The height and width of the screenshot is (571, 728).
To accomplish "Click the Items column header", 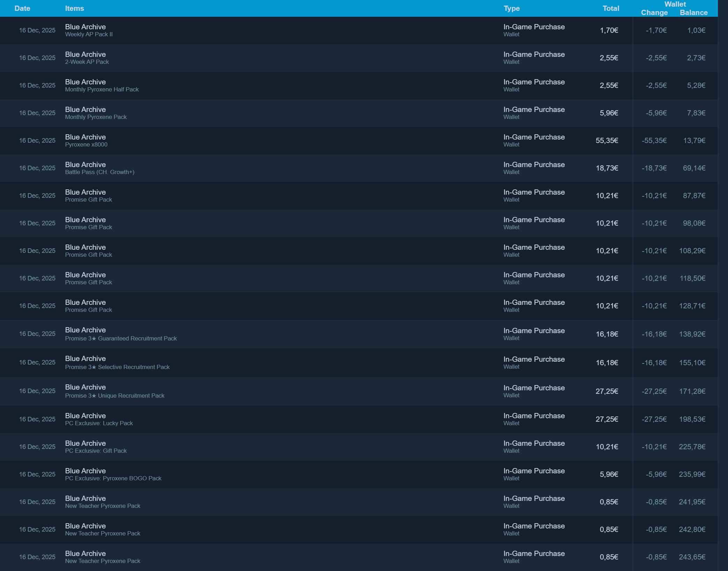I will pos(74,8).
